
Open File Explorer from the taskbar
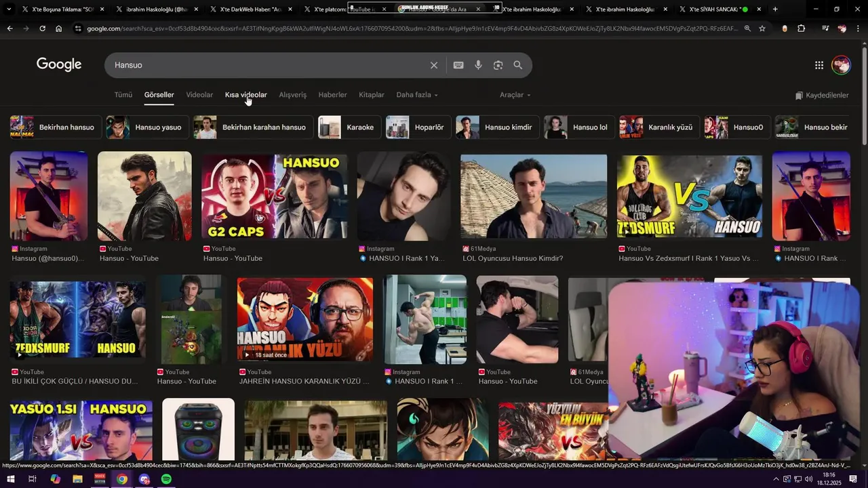[77, 479]
